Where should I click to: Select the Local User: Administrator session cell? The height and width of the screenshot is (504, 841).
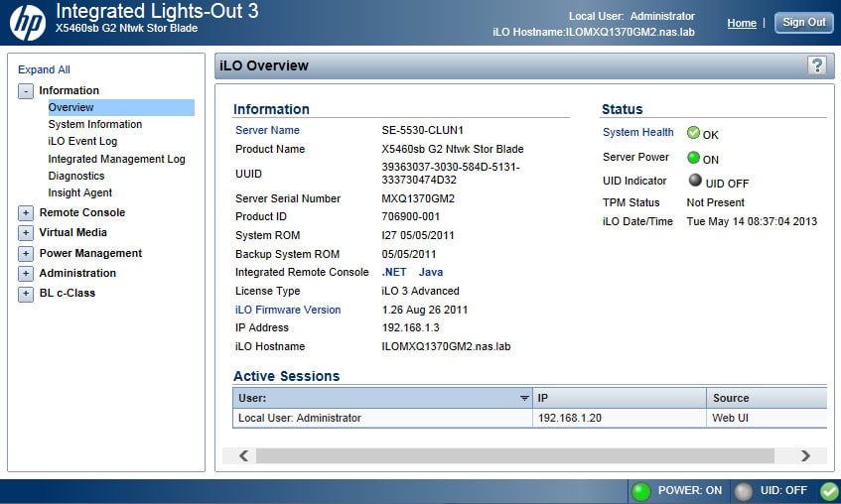382,419
